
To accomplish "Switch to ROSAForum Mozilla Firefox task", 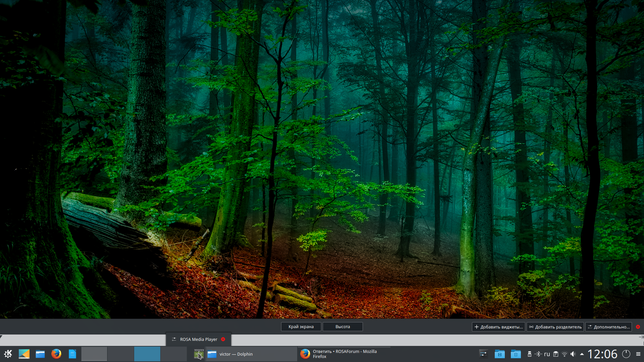I will [344, 354].
